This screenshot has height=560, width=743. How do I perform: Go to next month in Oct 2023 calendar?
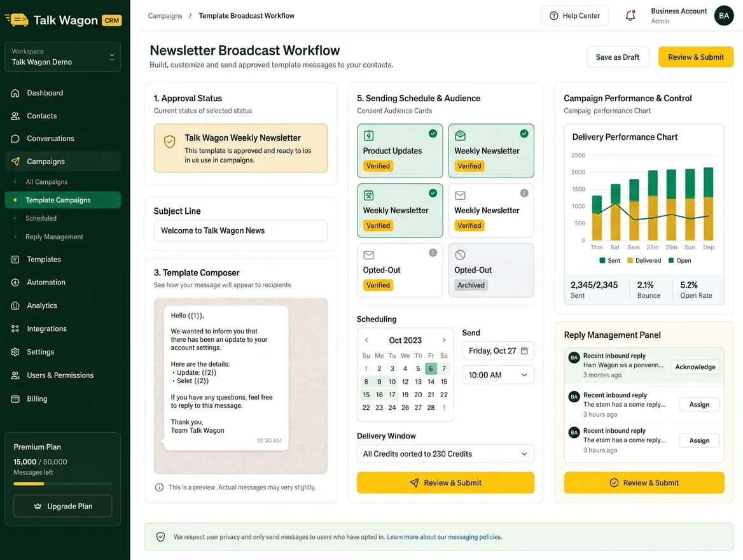(x=444, y=340)
